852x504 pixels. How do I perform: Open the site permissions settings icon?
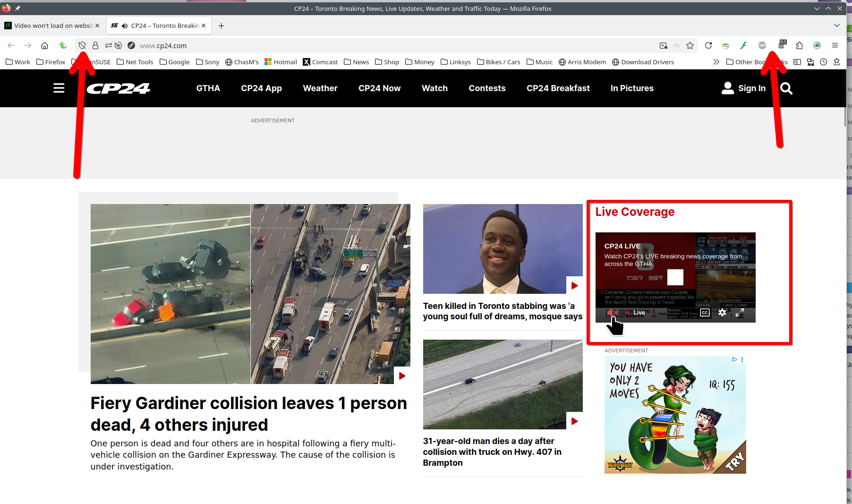pyautogui.click(x=108, y=45)
